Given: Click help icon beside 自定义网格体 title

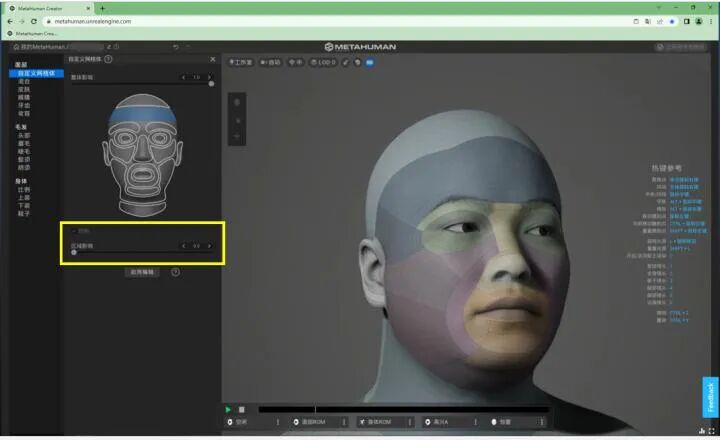Looking at the screenshot, I should pyautogui.click(x=108, y=59).
